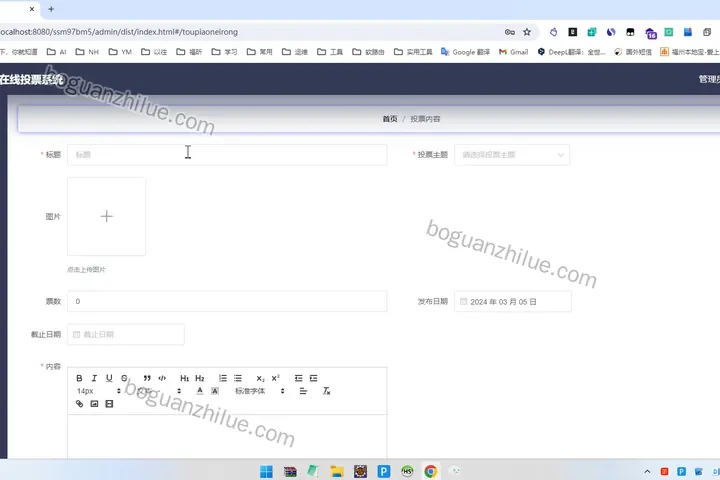Open the DeepL翻译 bookmark
The height and width of the screenshot is (480, 720).
tap(571, 52)
